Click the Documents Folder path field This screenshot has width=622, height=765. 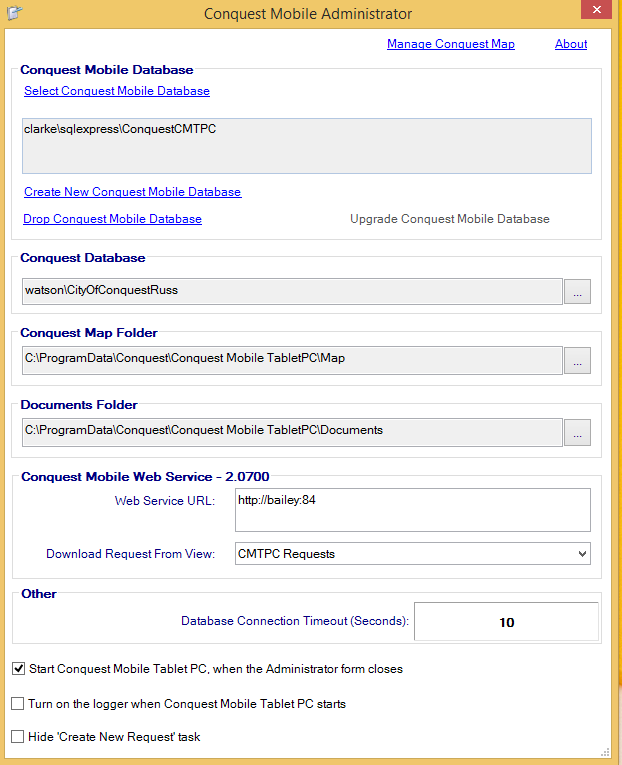tap(292, 432)
